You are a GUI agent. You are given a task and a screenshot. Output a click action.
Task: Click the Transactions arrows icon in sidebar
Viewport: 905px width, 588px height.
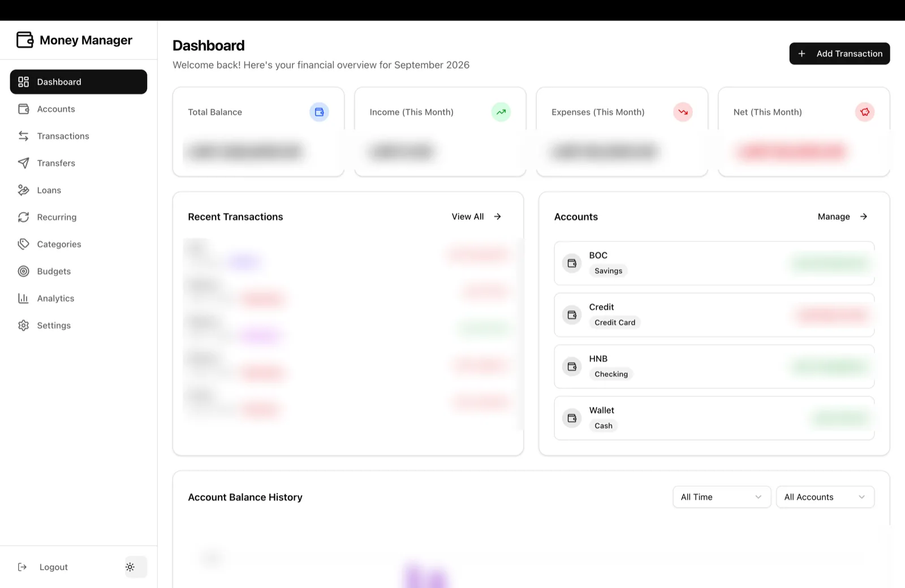pyautogui.click(x=23, y=136)
